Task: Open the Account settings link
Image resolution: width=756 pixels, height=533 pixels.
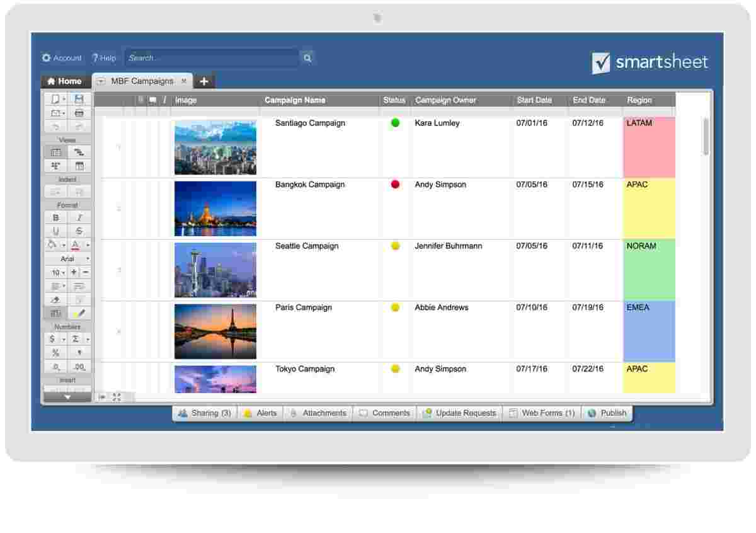Action: coord(62,58)
